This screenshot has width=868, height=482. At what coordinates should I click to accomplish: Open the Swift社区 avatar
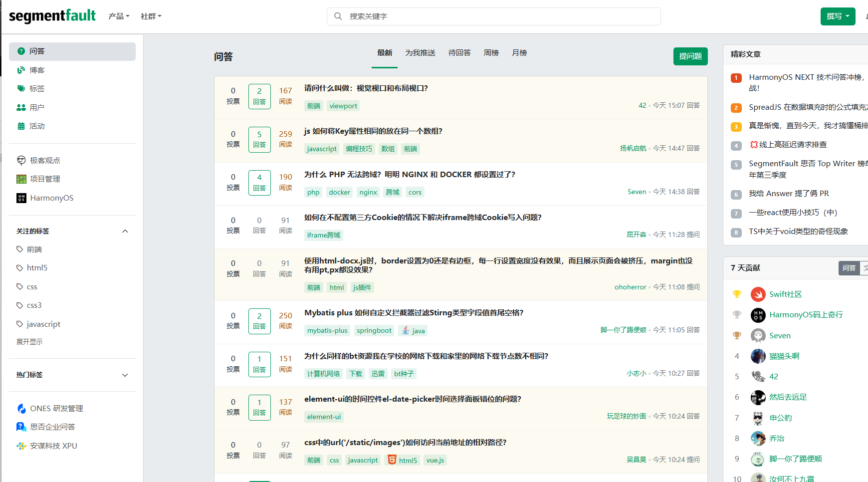(758, 294)
